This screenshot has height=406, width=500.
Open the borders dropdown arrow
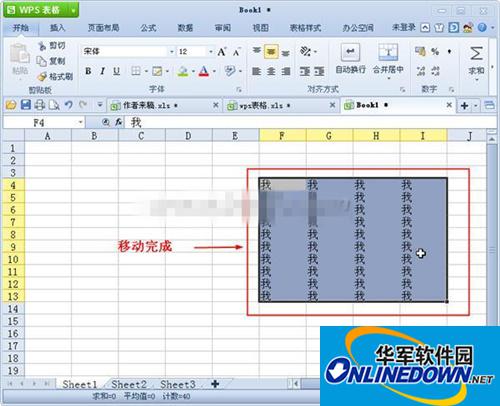[x=146, y=71]
